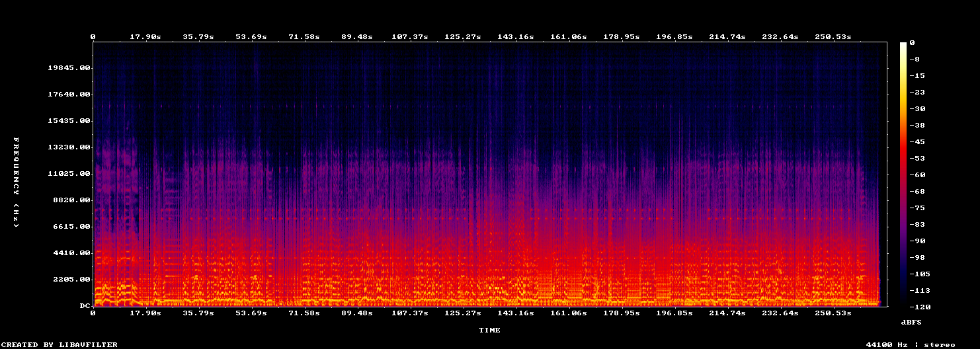980x349 pixels.
Task: Click the -105 dBFS scale value
Action: [920, 274]
